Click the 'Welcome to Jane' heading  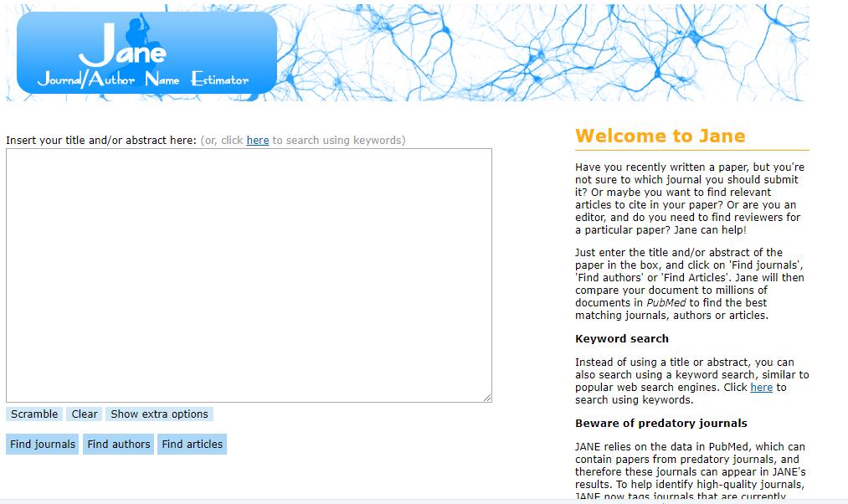(660, 136)
